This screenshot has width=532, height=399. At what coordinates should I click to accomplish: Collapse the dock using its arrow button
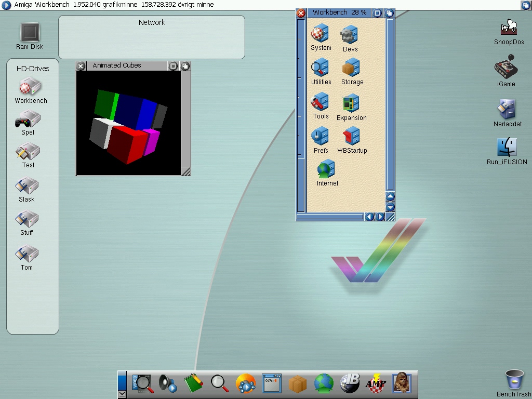(x=122, y=394)
